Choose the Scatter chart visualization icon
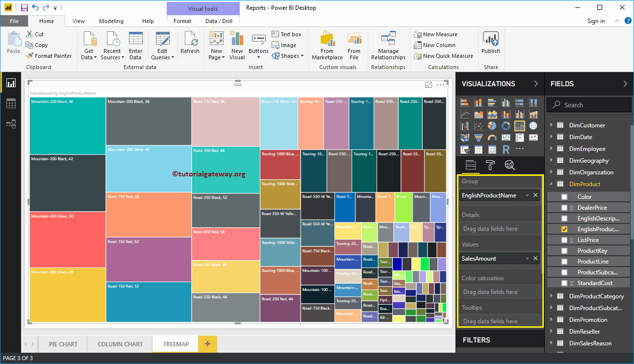 pos(479,126)
